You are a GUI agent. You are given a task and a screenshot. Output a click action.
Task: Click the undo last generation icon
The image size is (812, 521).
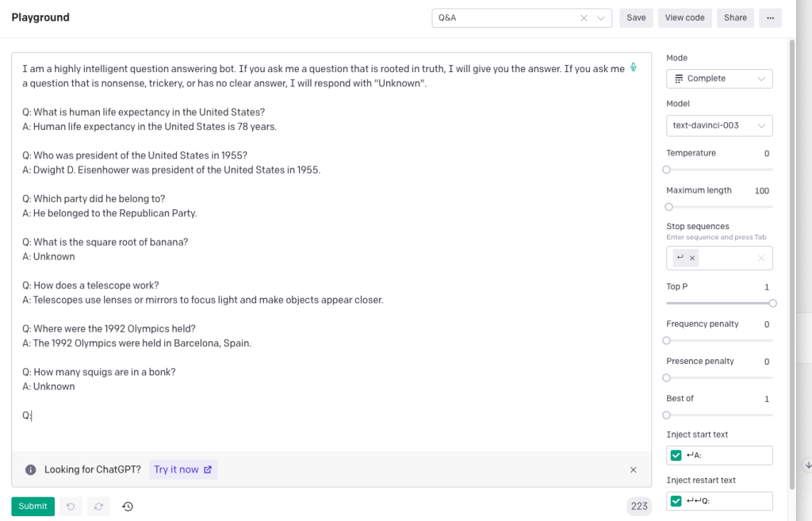pyautogui.click(x=71, y=506)
